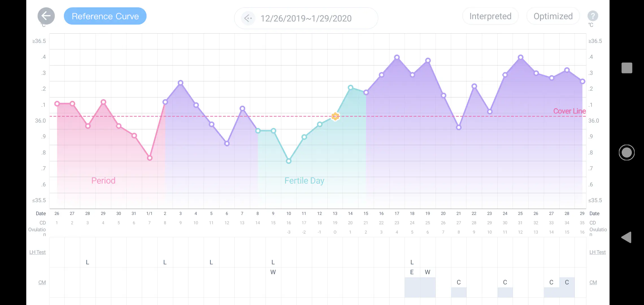
Task: Tap the E cervical mucus entry on date 18
Action: click(x=412, y=272)
